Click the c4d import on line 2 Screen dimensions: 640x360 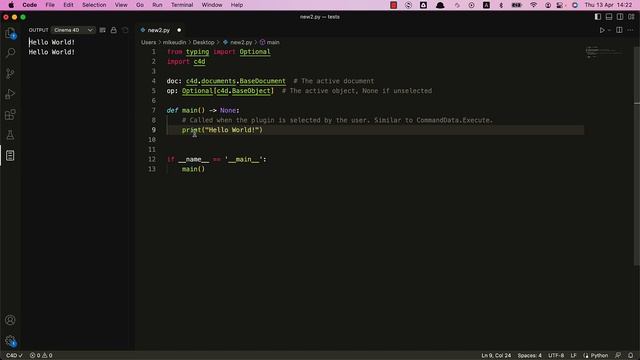[x=199, y=62]
